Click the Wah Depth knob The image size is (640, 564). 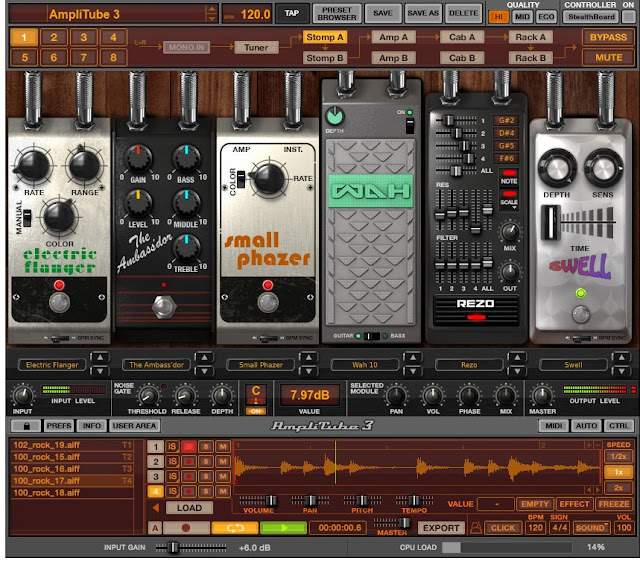click(x=335, y=116)
